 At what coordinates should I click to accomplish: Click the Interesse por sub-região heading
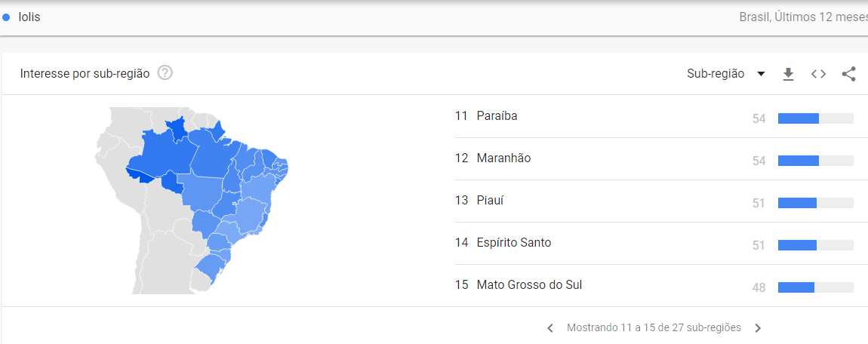[85, 74]
